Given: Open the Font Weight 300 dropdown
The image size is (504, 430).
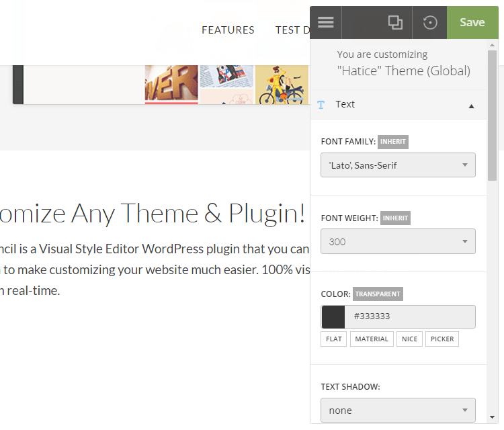Looking at the screenshot, I should tap(398, 241).
